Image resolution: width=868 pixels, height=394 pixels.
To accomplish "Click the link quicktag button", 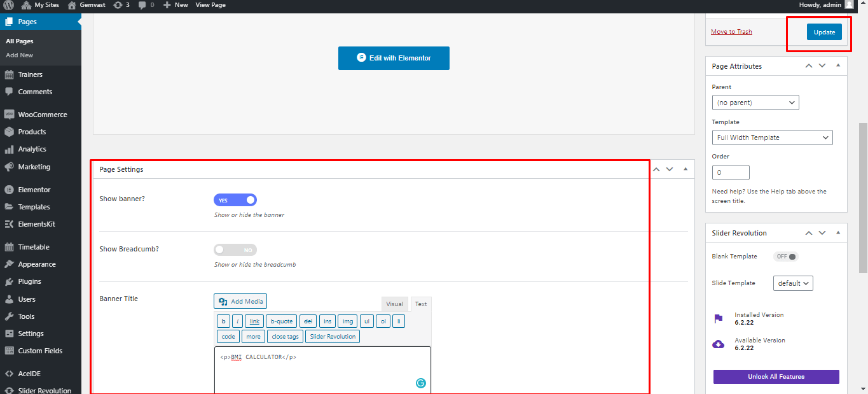I will pos(254,321).
